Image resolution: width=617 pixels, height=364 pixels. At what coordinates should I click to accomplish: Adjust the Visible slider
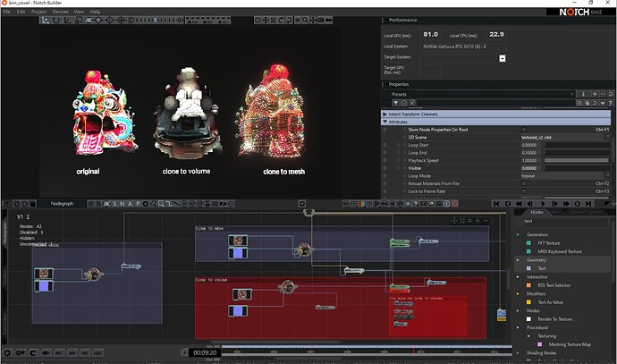pyautogui.click(x=577, y=168)
